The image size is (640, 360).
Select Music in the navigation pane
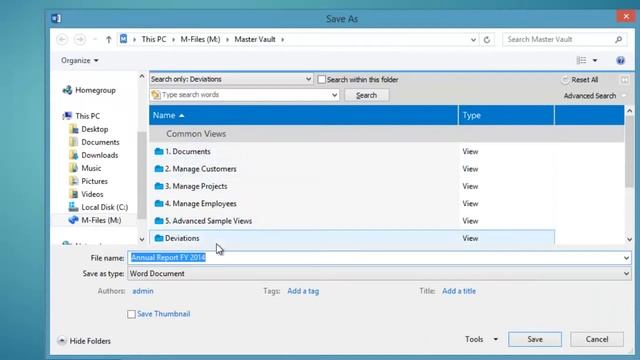click(91, 168)
